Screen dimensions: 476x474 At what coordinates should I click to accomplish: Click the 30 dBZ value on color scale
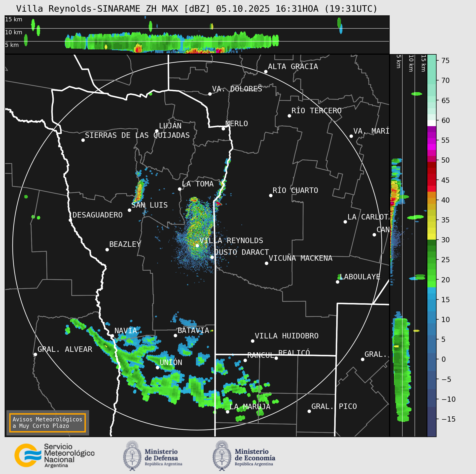(445, 240)
